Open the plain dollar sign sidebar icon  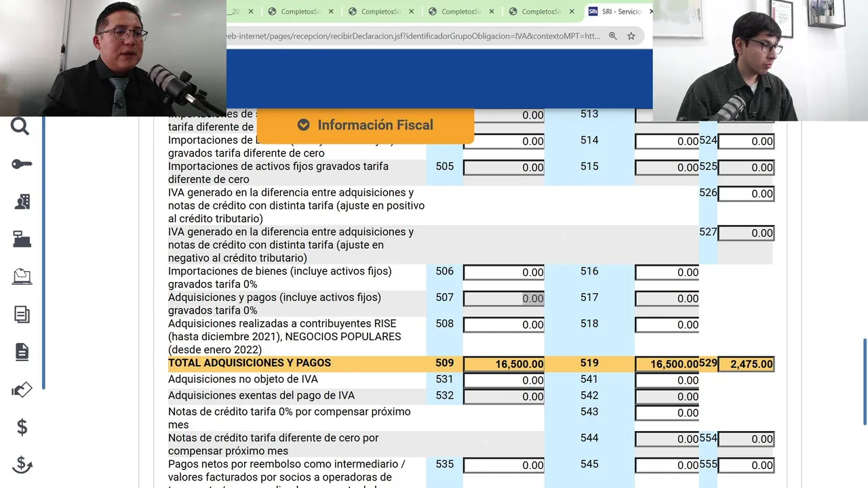pos(22,427)
